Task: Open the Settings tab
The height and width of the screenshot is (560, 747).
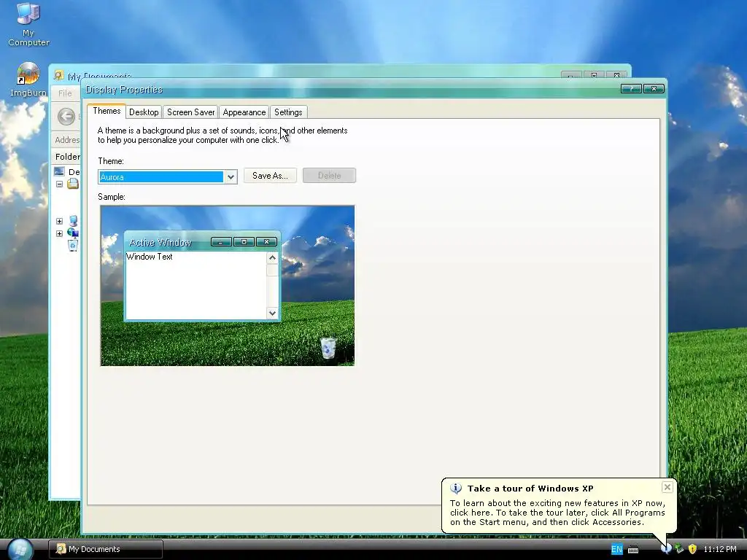Action: 288,112
